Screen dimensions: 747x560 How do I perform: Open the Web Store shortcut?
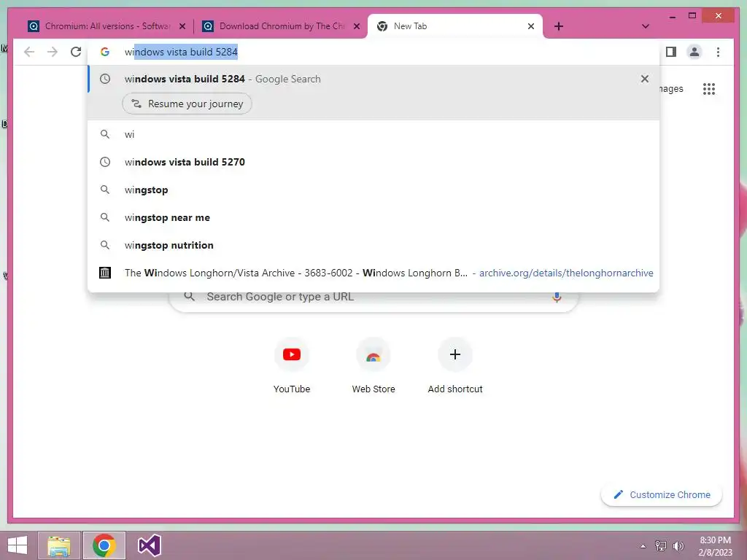(373, 365)
